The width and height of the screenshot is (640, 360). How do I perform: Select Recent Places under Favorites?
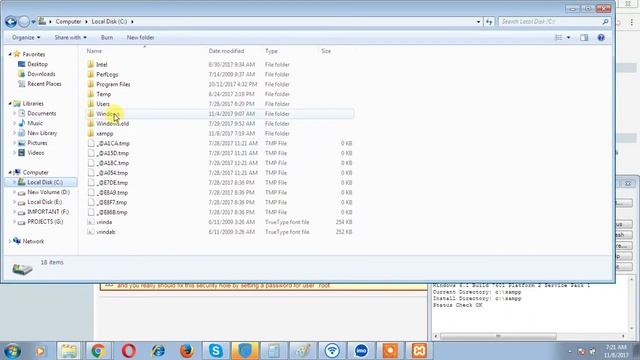tap(44, 84)
